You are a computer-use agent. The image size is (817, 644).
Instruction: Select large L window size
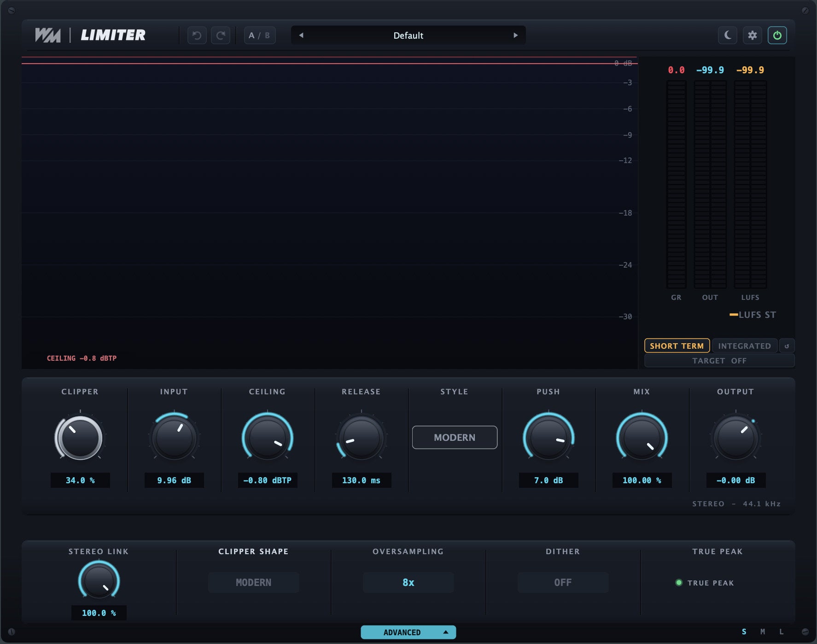pos(782,632)
